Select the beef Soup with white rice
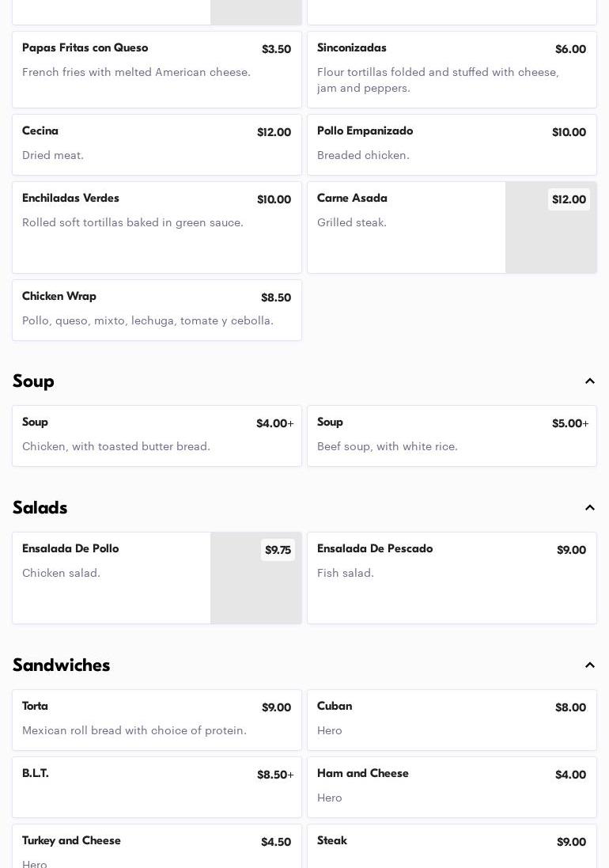The image size is (609, 868). 452,436
